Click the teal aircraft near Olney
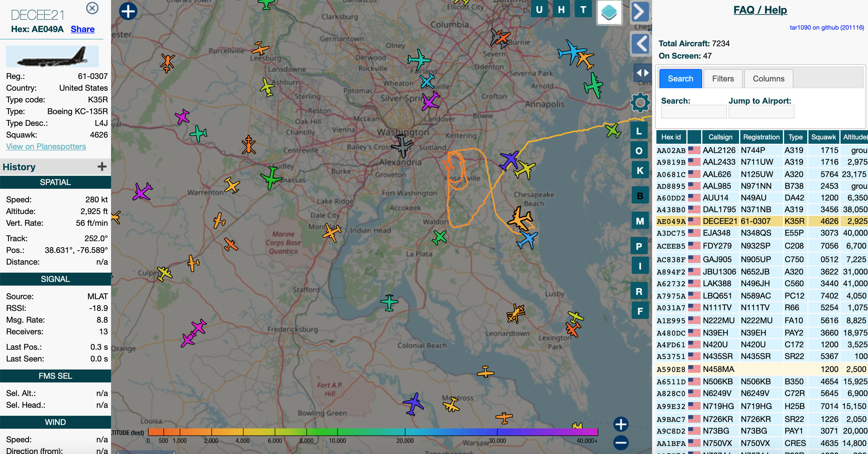This screenshot has height=454, width=868. pyautogui.click(x=419, y=60)
